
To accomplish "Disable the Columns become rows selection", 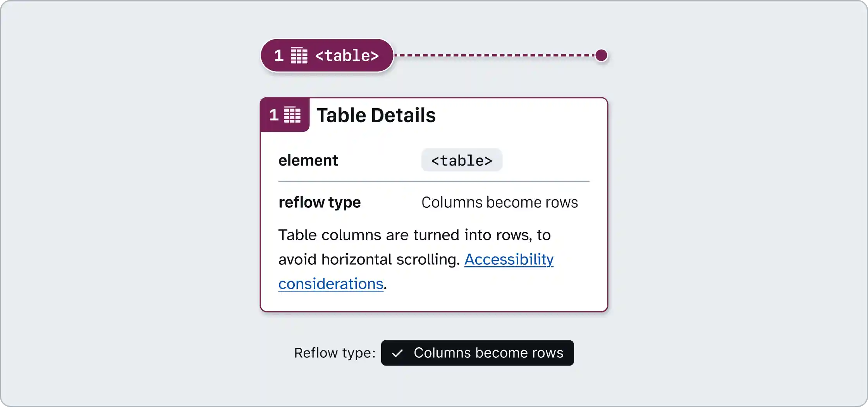I will (478, 353).
